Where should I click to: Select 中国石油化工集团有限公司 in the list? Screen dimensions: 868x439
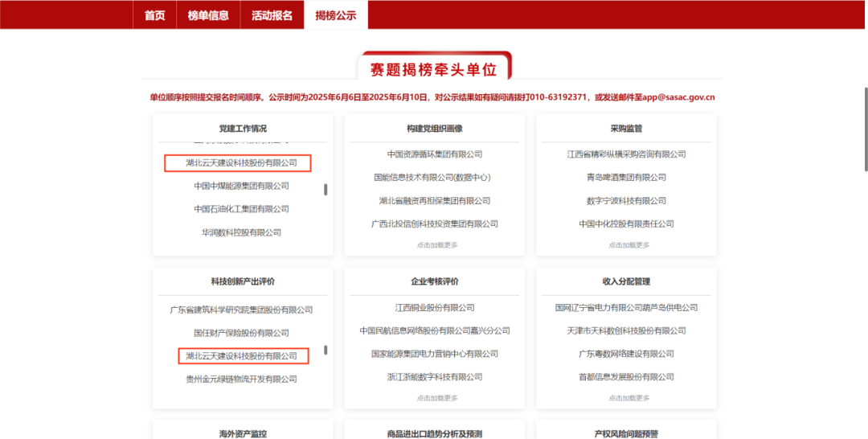coord(241,209)
